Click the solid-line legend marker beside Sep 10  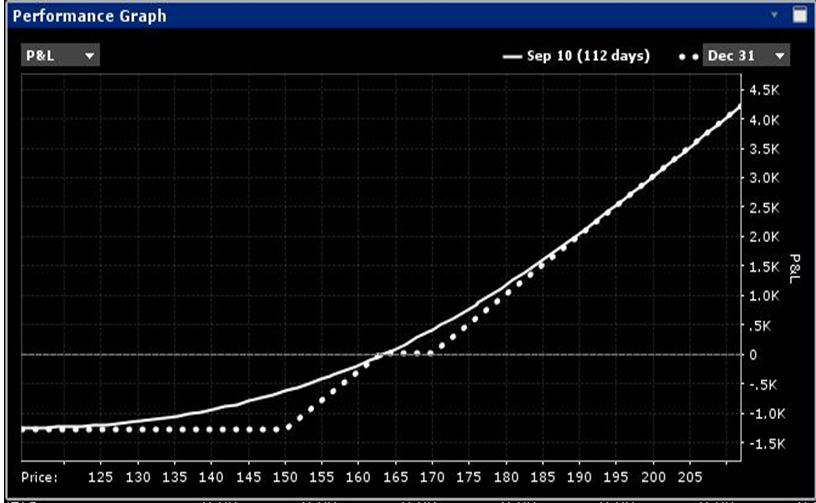click(513, 57)
